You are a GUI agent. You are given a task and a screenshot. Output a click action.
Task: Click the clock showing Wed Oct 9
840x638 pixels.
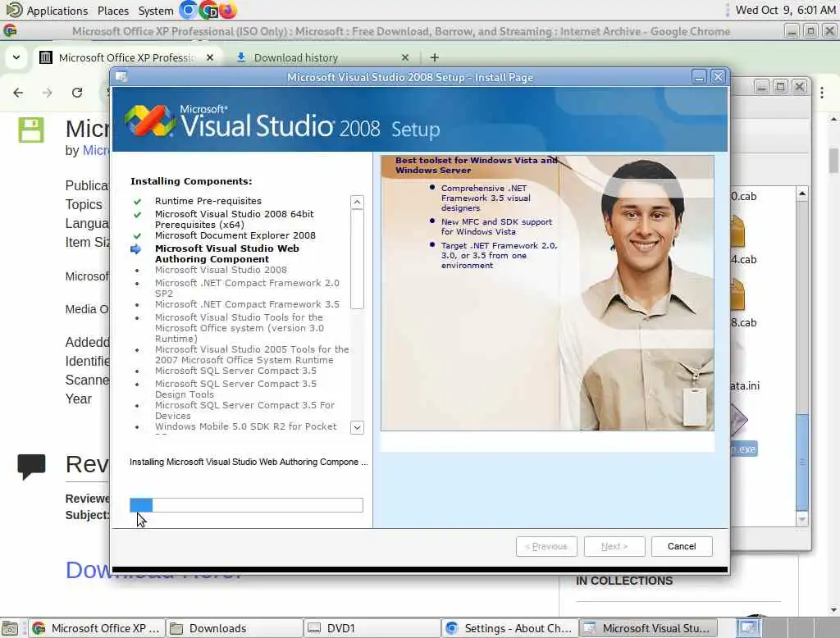click(x=785, y=10)
